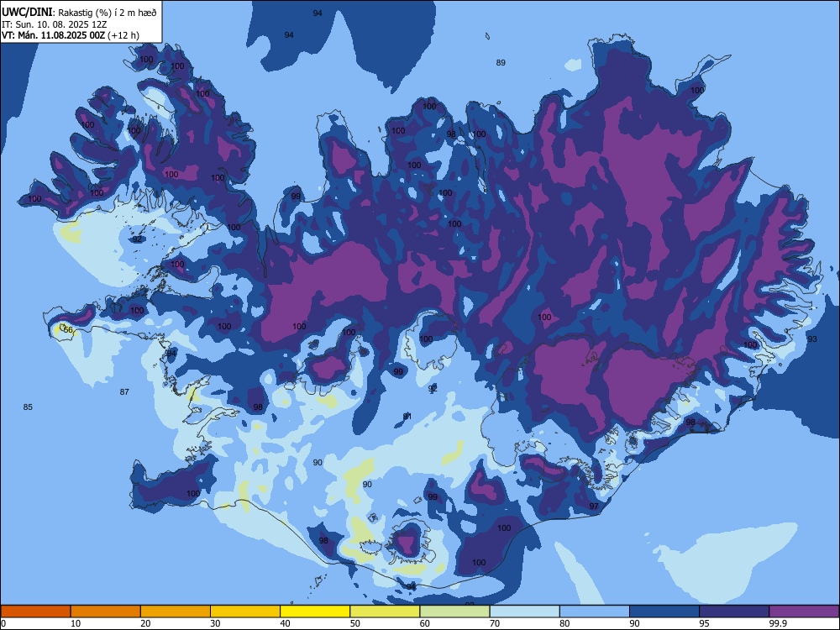Click the legend tick label "40"
840x630 pixels.
coord(285,623)
